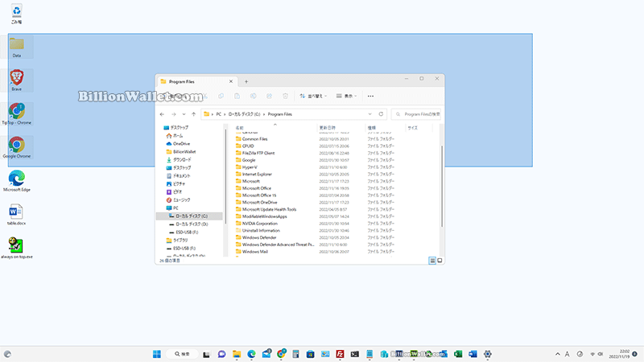Image resolution: width=644 pixels, height=362 pixels.
Task: Click the Copy icon in Explorer toolbar
Action: click(221, 96)
